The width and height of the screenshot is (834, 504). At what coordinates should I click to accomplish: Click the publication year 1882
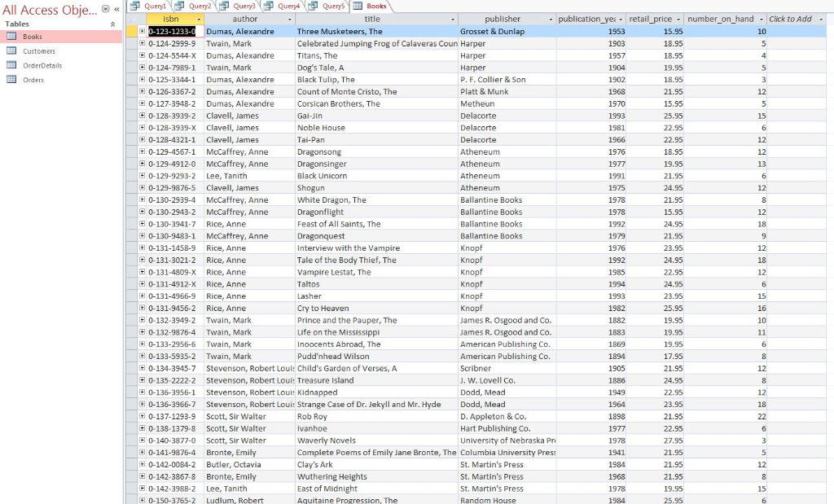pos(590,320)
